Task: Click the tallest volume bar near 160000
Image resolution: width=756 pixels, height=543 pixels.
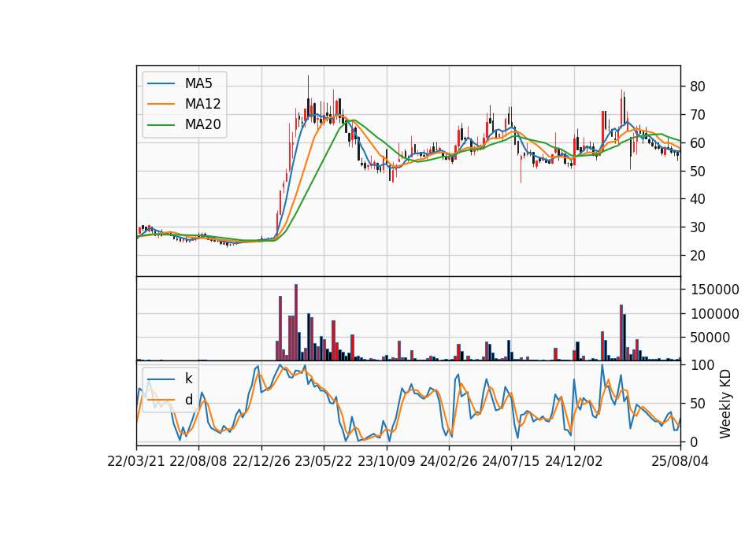Action: pyautogui.click(x=296, y=323)
